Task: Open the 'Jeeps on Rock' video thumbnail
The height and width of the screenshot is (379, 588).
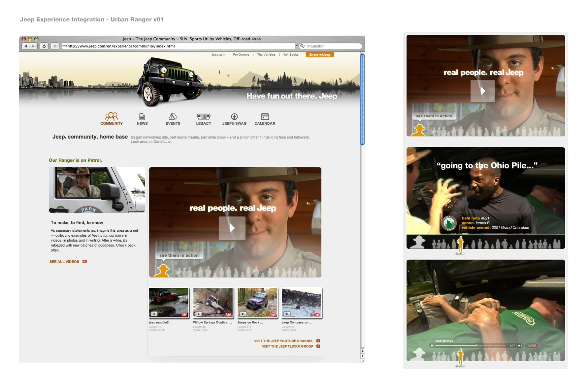Action: tap(257, 303)
